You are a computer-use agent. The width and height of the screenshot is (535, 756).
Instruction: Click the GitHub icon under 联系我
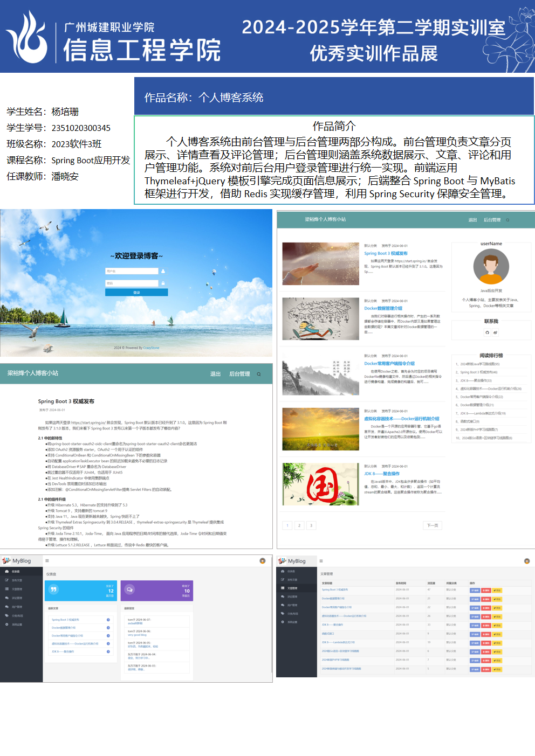pos(487,332)
